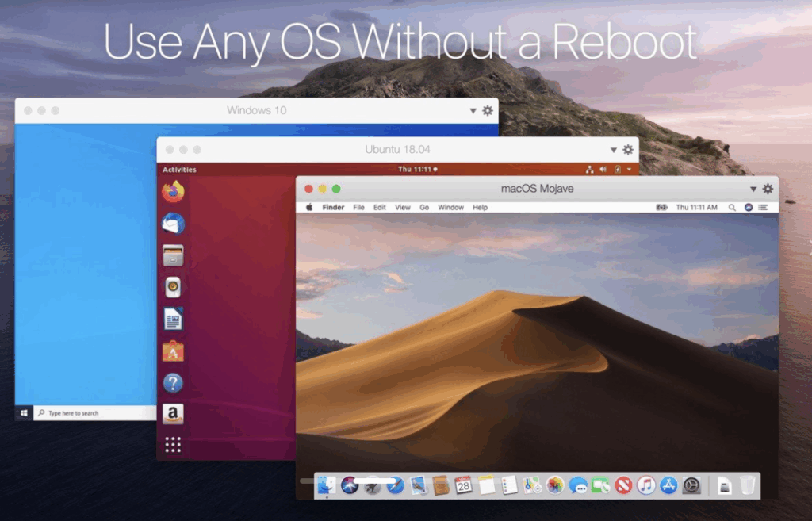The width and height of the screenshot is (812, 521).
Task: Launch LibreOffice Writer in Ubuntu dock
Action: click(173, 319)
